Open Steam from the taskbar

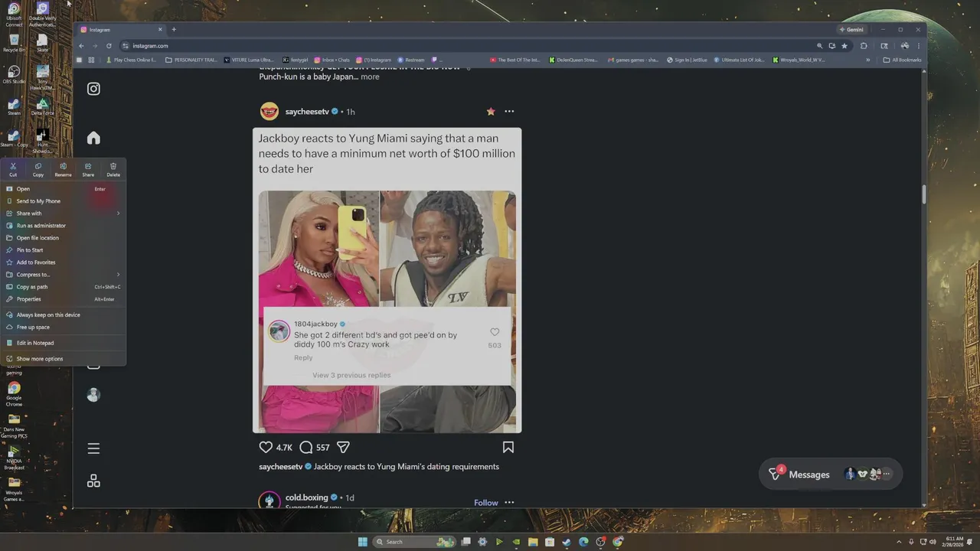(567, 542)
